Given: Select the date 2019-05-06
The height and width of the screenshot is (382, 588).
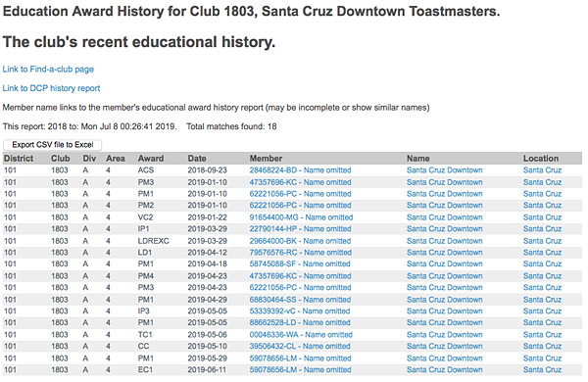Looking at the screenshot, I should pos(208,335).
